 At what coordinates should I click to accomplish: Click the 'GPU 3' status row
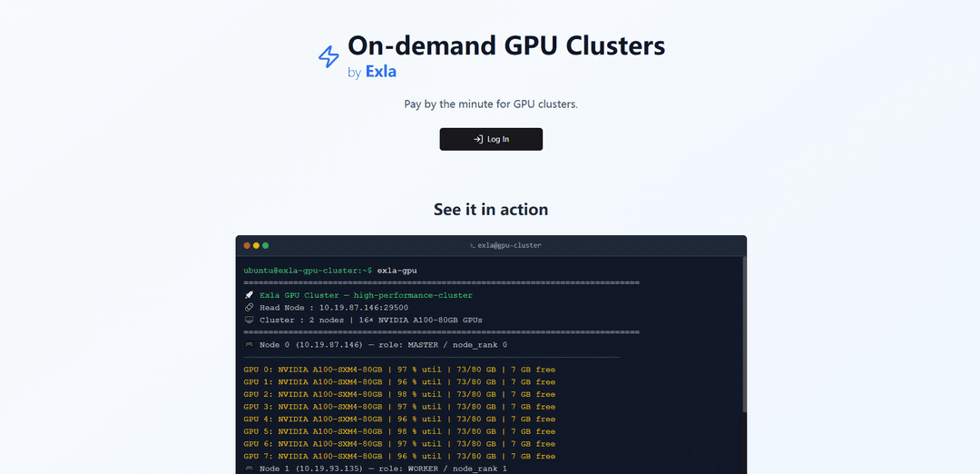pyautogui.click(x=399, y=407)
